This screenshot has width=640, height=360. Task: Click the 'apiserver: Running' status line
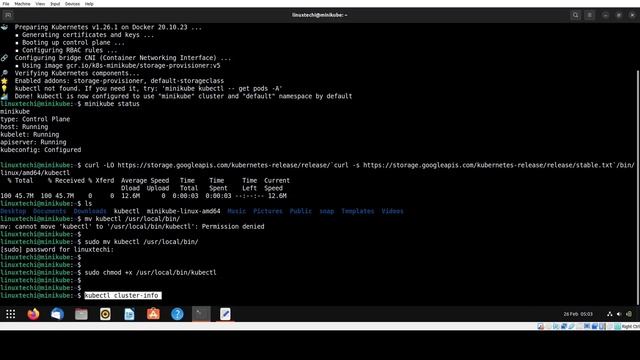(33, 142)
